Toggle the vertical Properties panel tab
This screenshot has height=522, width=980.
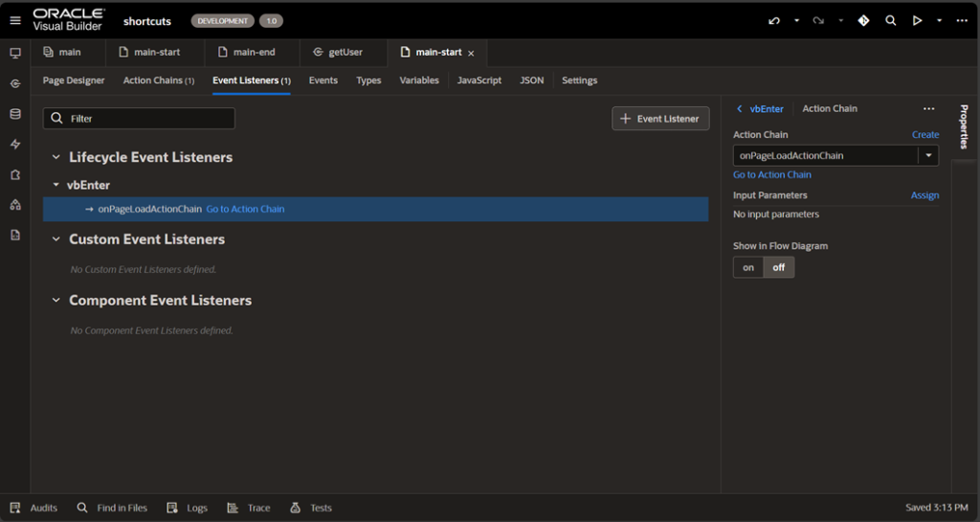point(964,126)
